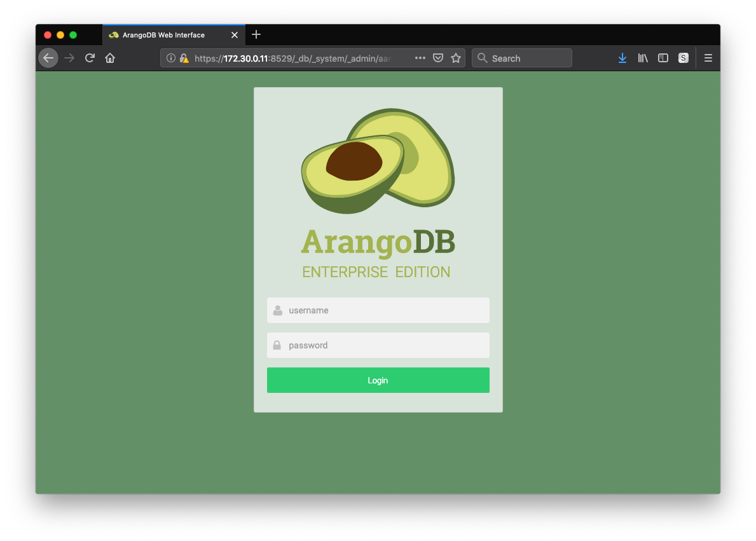The height and width of the screenshot is (541, 756).
Task: Open the page actions three-dot menu
Action: click(420, 58)
